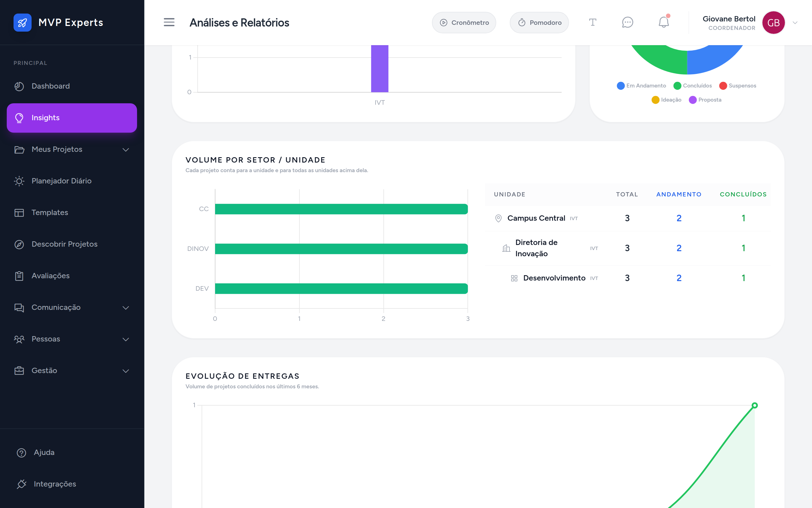The width and height of the screenshot is (812, 508).
Task: Expand the Comunicação submenu chevron
Action: click(x=126, y=307)
